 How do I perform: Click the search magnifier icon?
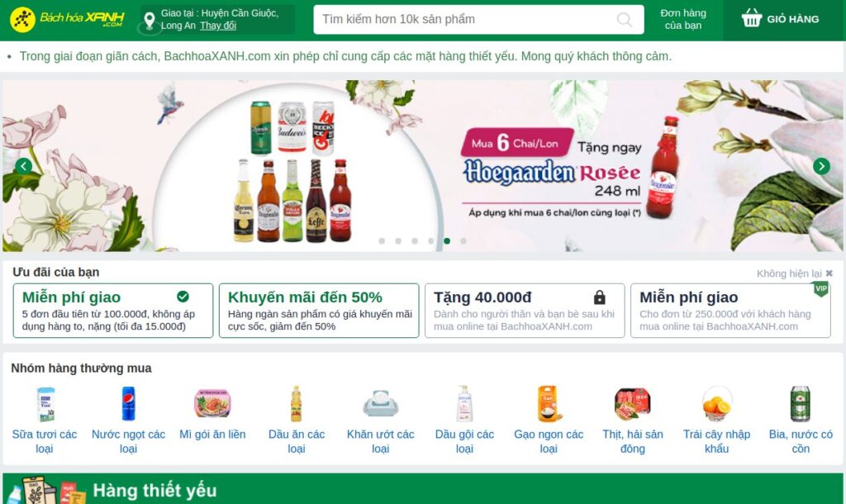click(625, 20)
